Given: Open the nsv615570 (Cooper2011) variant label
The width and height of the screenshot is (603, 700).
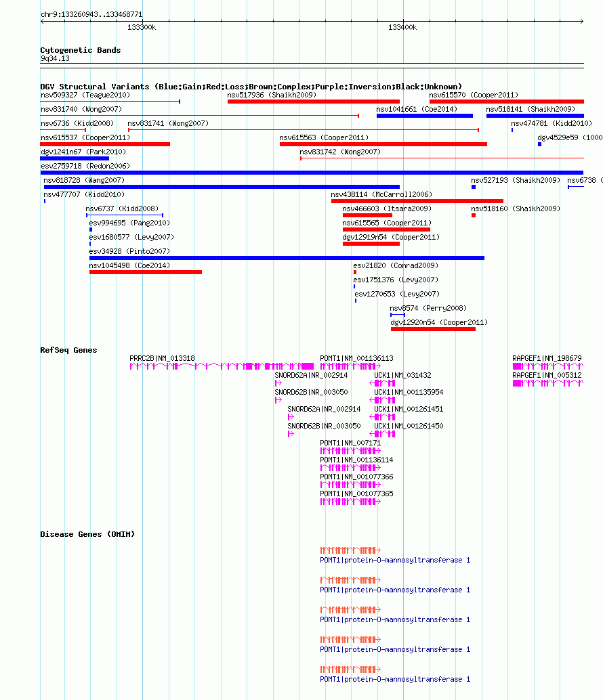Looking at the screenshot, I should click(474, 95).
